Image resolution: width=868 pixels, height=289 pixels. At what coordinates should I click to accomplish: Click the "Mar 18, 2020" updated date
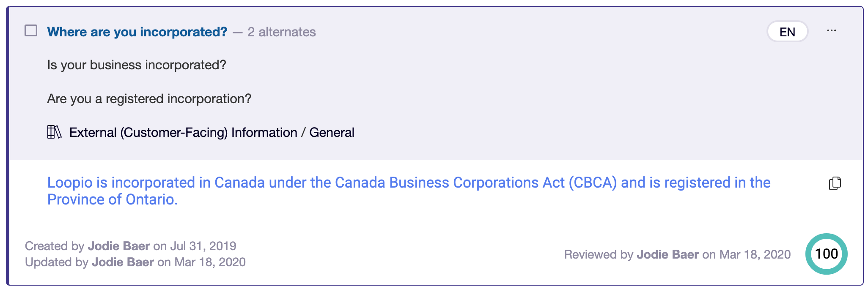coord(210,262)
